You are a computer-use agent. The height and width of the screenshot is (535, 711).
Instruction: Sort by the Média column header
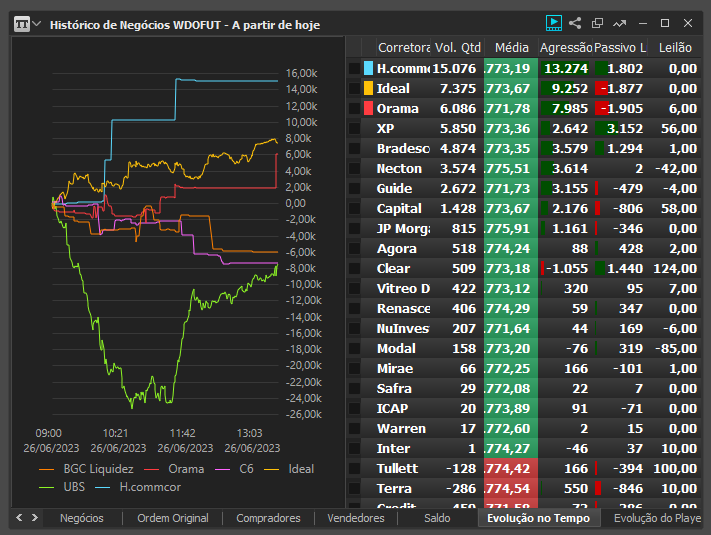(x=511, y=48)
